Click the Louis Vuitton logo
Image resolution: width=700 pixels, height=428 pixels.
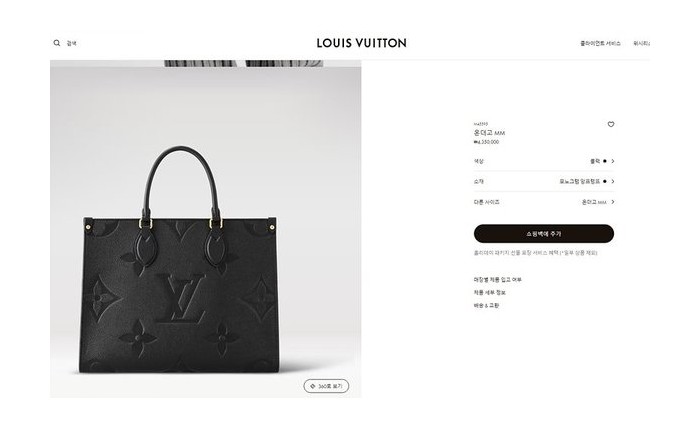pyautogui.click(x=362, y=43)
